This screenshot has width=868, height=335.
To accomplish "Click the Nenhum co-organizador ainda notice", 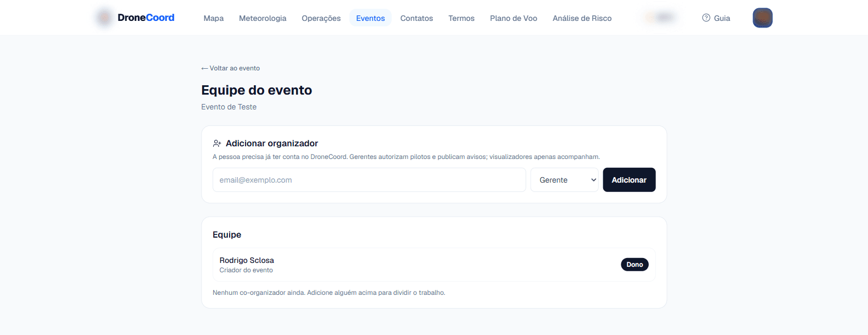I will tap(329, 293).
